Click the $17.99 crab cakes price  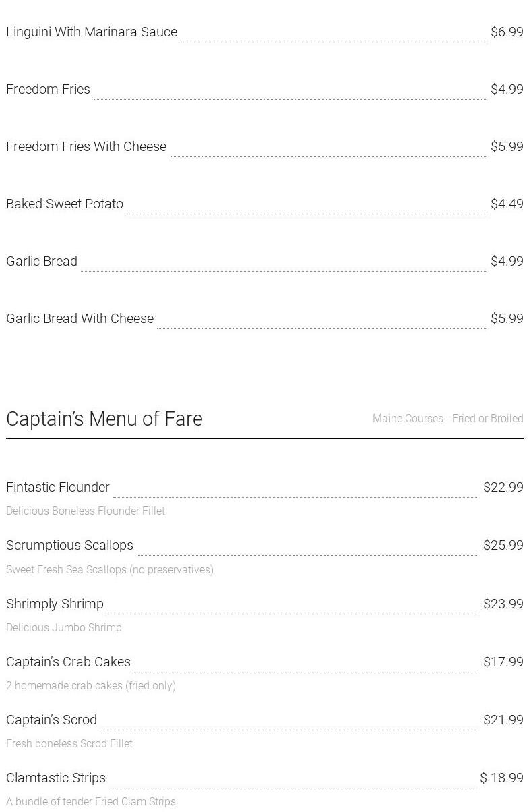tap(503, 662)
